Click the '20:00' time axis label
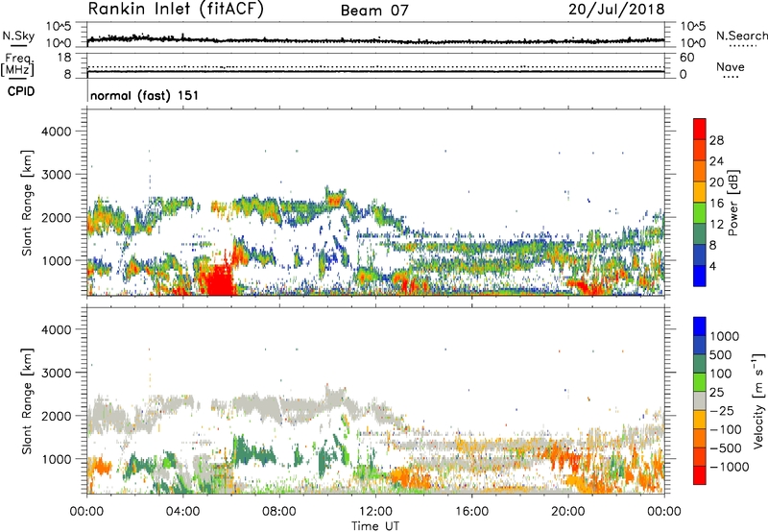This screenshot has width=768, height=532. point(567,512)
